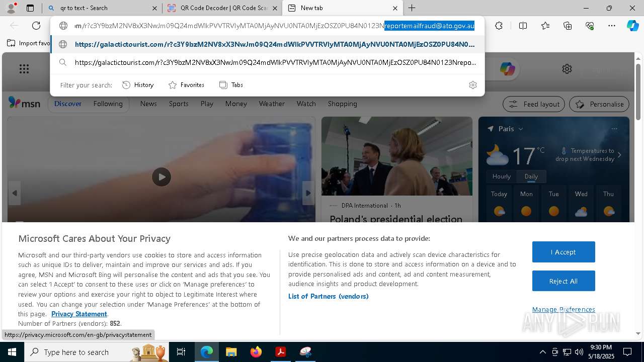The width and height of the screenshot is (644, 362).
Task: Open the Feed layout button
Action: tap(534, 104)
